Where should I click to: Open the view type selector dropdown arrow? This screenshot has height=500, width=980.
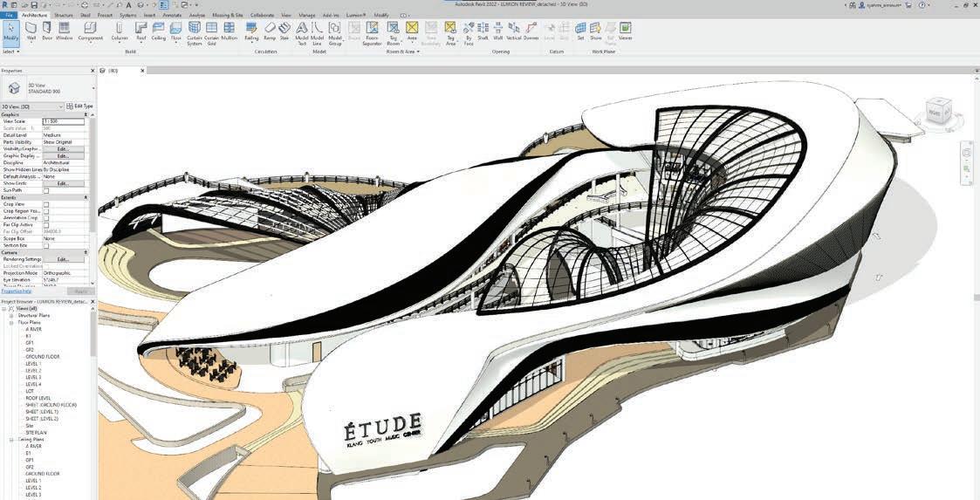[x=93, y=89]
